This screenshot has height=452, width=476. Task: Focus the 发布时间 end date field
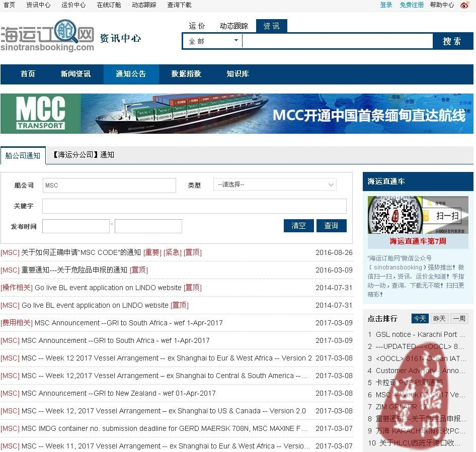point(148,226)
